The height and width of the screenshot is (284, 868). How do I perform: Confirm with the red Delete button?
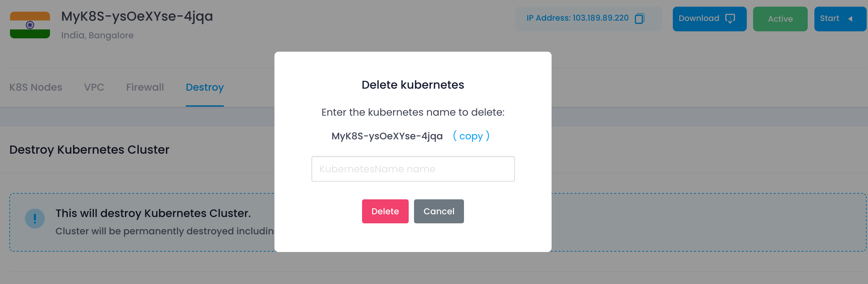click(385, 211)
